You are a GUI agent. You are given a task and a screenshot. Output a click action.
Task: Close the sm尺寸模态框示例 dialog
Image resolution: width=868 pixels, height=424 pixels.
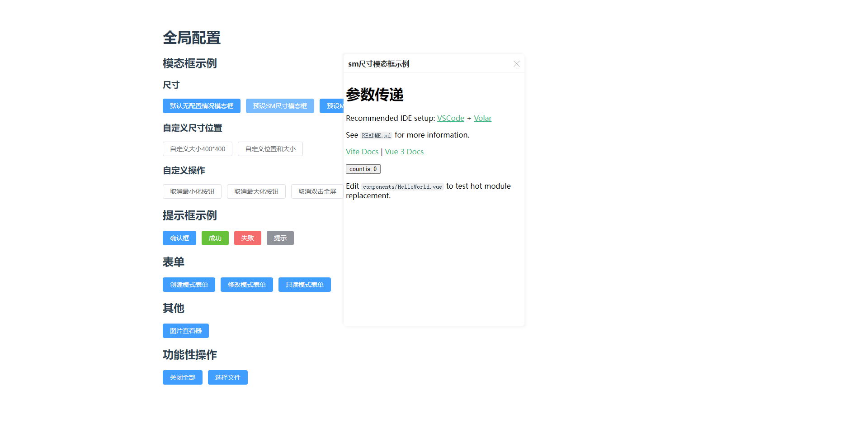tap(516, 64)
